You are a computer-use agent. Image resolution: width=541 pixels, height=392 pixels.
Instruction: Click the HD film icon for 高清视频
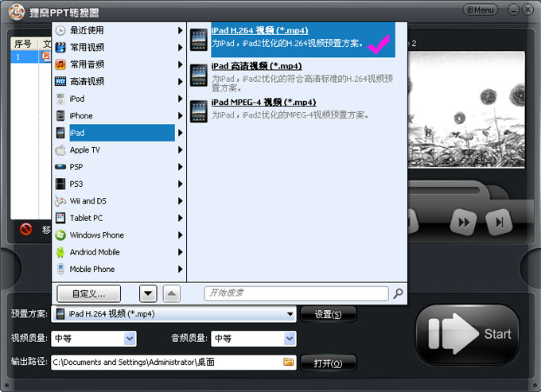pyautogui.click(x=60, y=81)
